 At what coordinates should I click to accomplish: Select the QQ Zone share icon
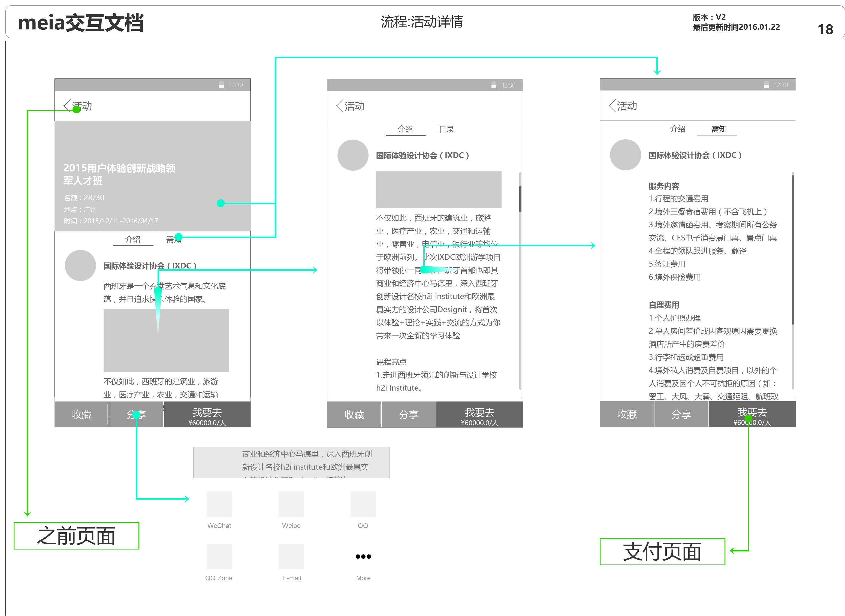click(x=219, y=556)
